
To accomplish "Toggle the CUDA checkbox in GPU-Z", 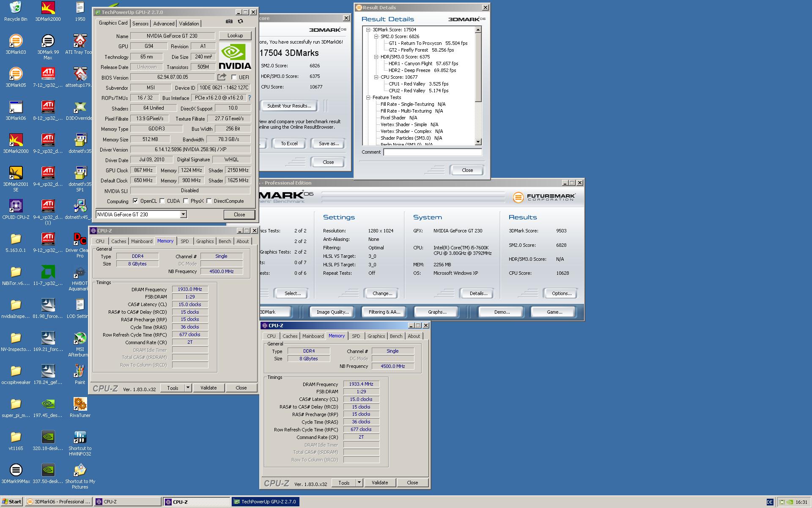I will point(162,201).
